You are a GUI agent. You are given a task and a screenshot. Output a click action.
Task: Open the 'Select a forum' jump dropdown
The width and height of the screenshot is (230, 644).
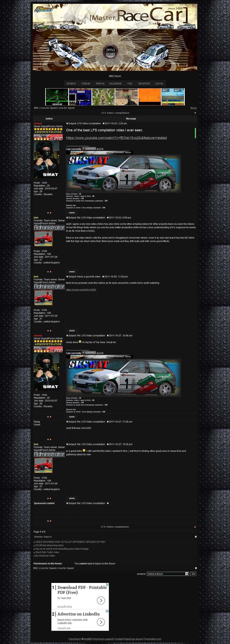tap(168, 574)
